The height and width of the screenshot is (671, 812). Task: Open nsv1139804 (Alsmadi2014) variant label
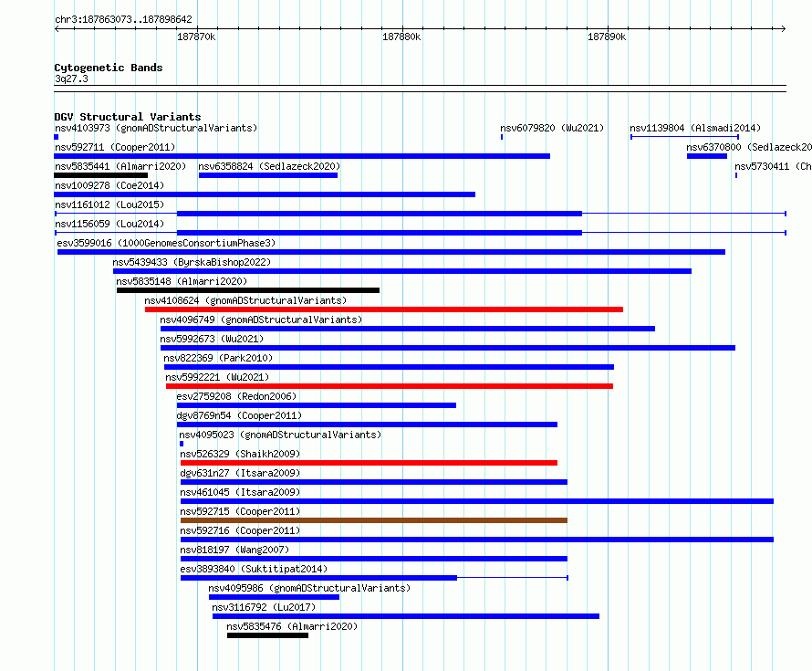click(695, 128)
